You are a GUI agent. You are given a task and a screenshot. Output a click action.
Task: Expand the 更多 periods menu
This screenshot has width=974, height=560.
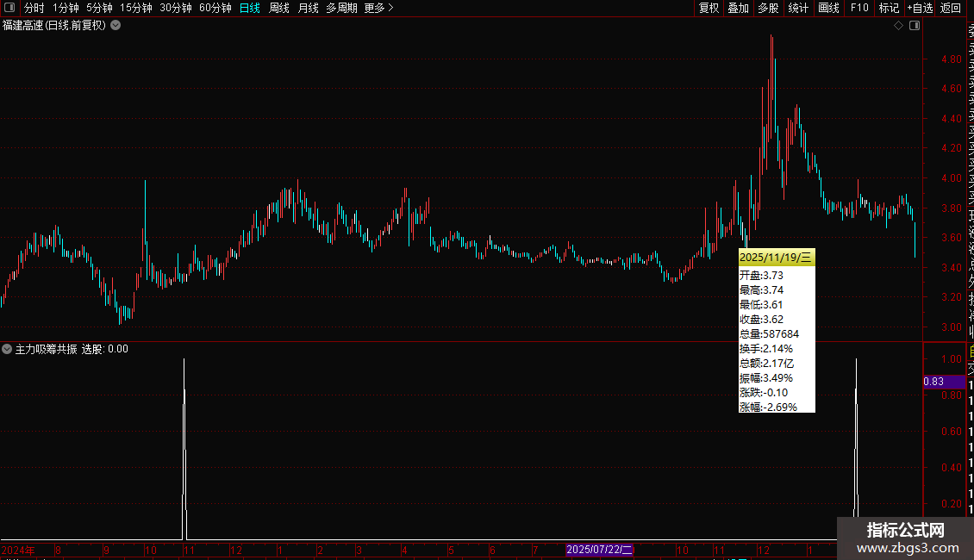(379, 8)
